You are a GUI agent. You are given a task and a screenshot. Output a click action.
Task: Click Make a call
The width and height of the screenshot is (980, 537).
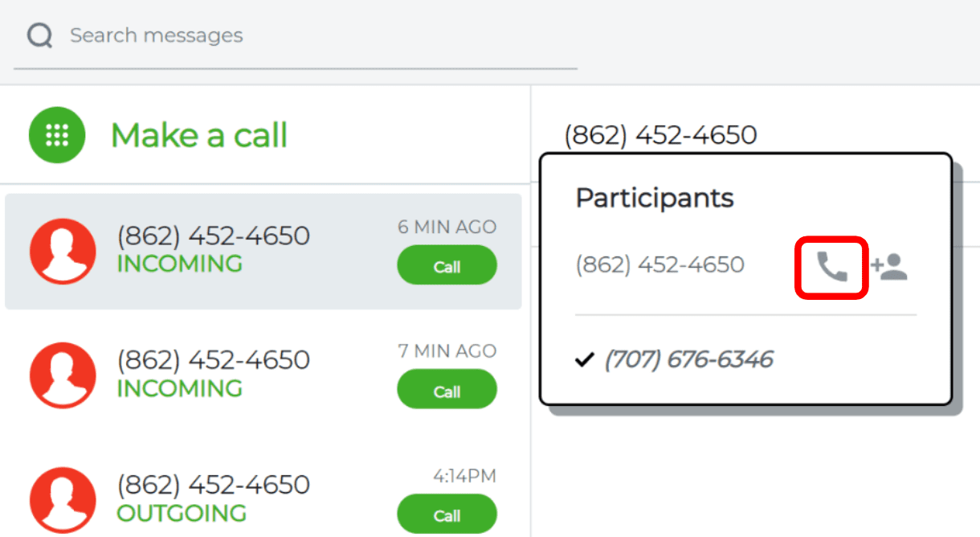199,134
